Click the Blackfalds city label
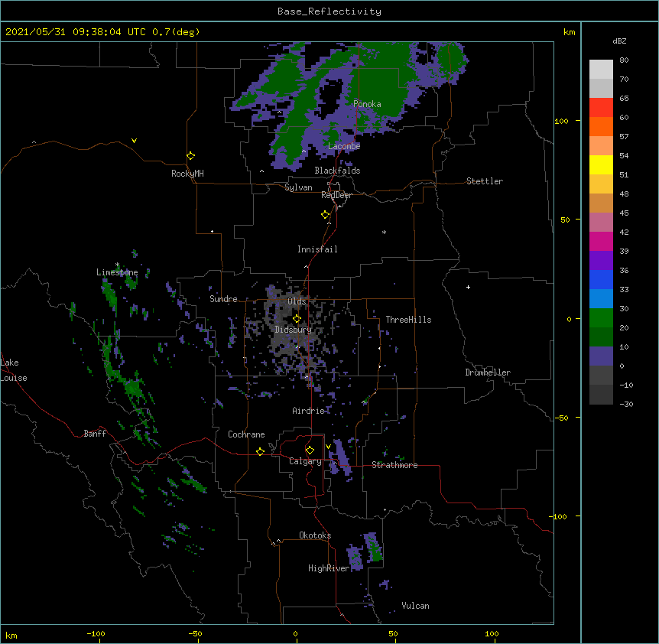Screen dimensions: 659x644 pos(337,171)
